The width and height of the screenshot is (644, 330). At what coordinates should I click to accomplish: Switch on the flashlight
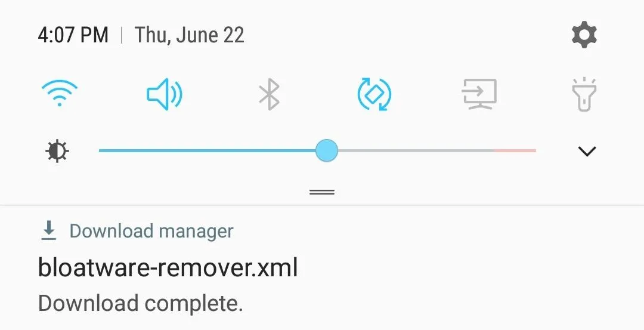[584, 94]
